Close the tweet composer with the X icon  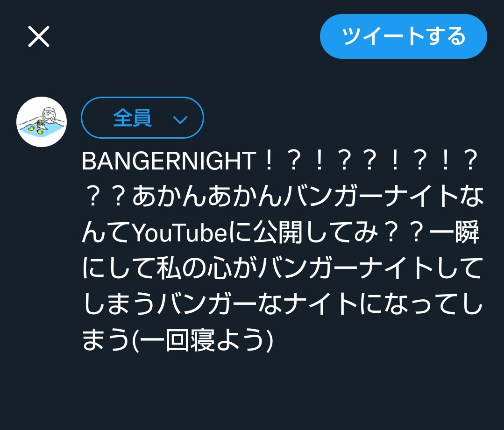39,36
